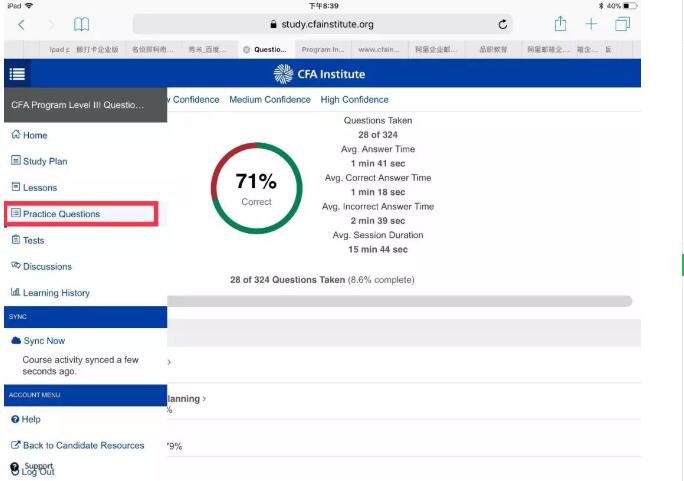This screenshot has width=684, height=481.
Task: Switch to the Questio... browser tab
Action: pyautogui.click(x=266, y=49)
